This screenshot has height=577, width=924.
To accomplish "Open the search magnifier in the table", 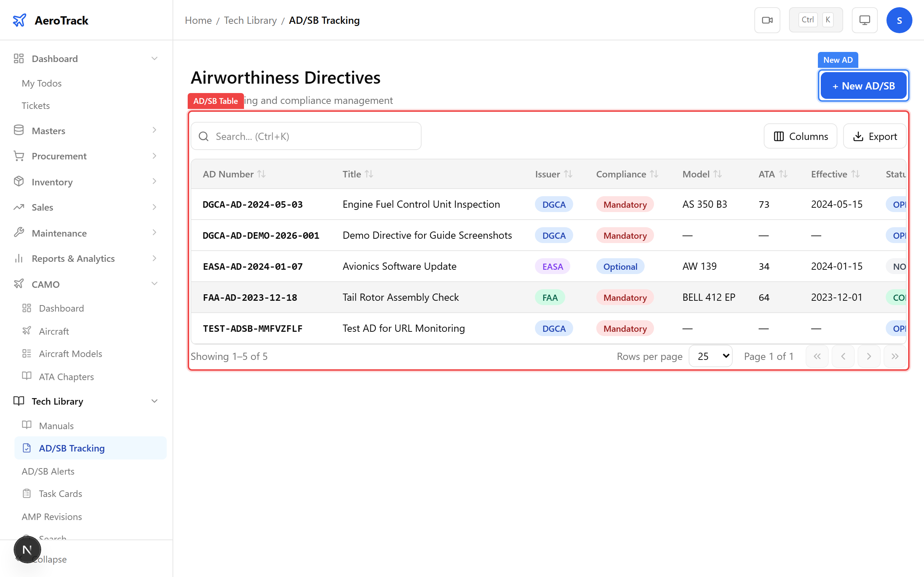I will 204,136.
